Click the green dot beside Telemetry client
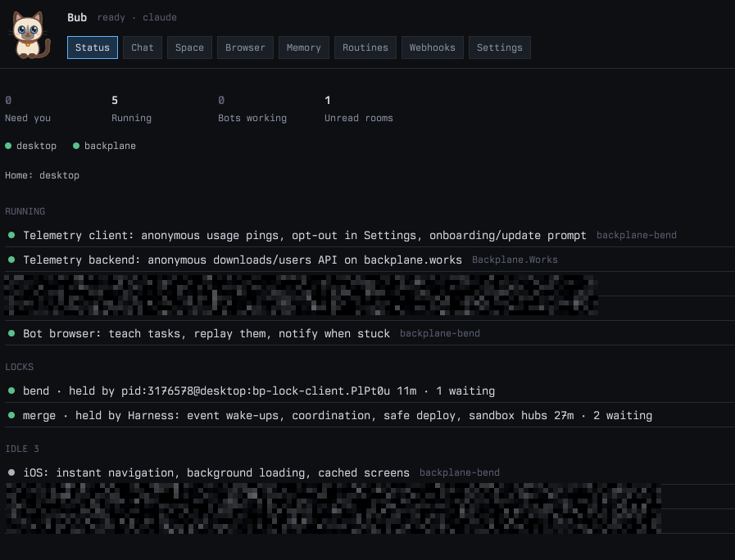The width and height of the screenshot is (735, 560). [11, 235]
